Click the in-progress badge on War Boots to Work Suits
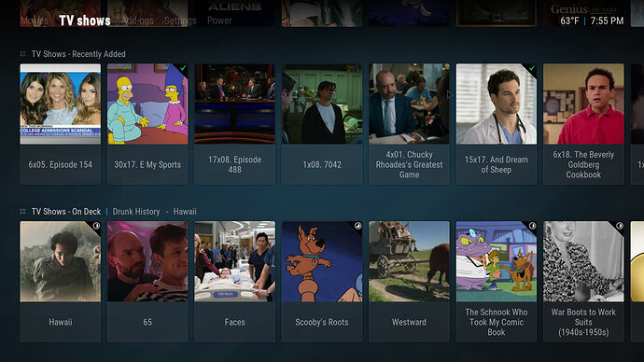The image size is (644, 362). tap(620, 226)
